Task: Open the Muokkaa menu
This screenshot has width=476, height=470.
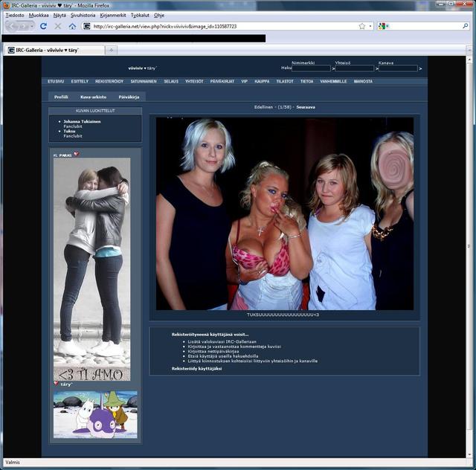Action: (39, 15)
